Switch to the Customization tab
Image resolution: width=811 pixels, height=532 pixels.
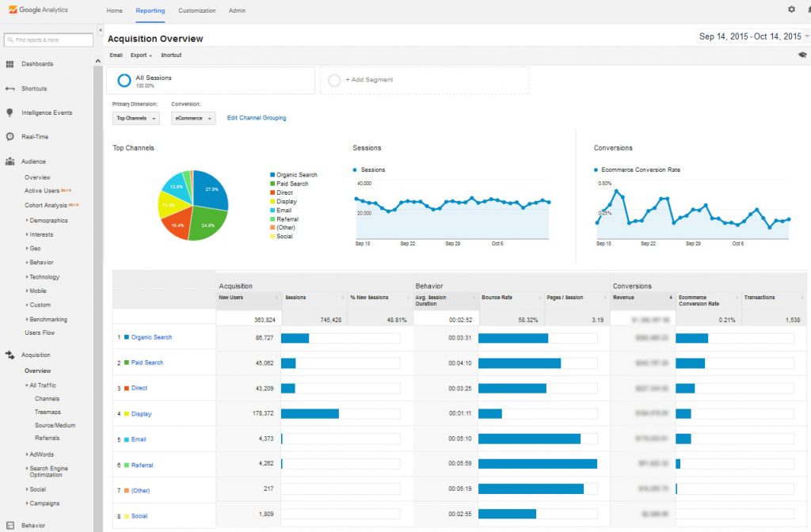point(196,11)
